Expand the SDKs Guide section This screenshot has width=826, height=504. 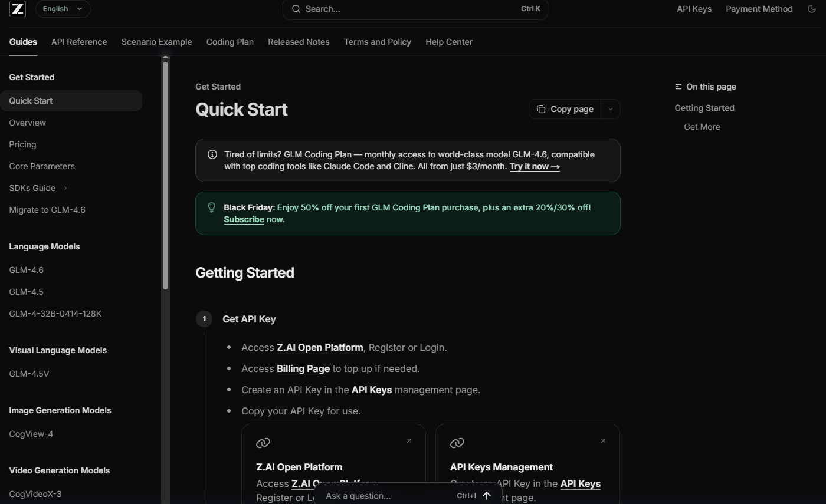click(65, 188)
